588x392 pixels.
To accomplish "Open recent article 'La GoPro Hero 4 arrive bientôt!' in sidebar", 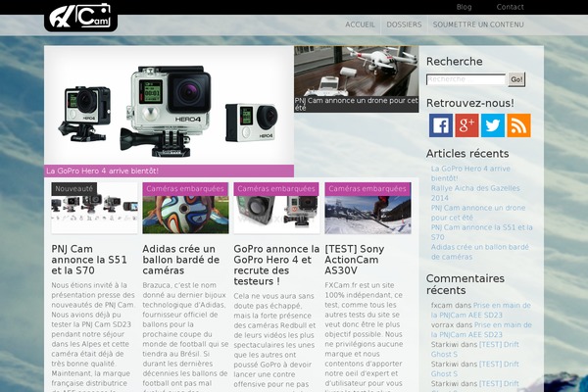I will coord(470,173).
